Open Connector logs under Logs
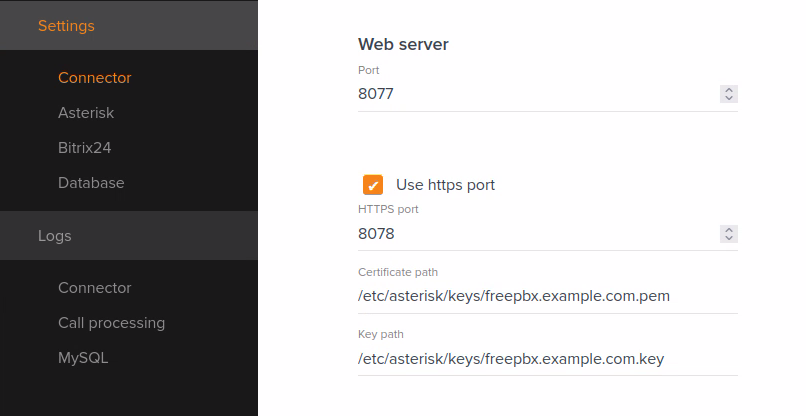806x416 pixels. pos(94,288)
